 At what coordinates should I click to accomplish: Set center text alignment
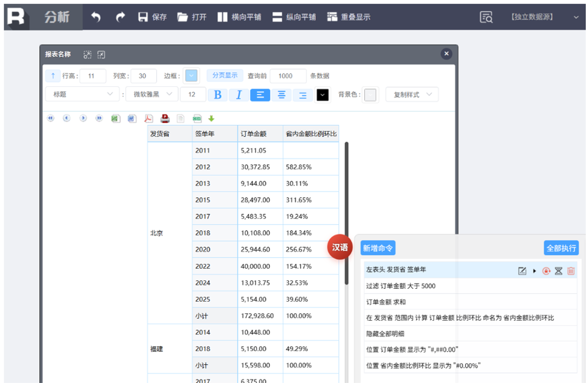tap(281, 95)
